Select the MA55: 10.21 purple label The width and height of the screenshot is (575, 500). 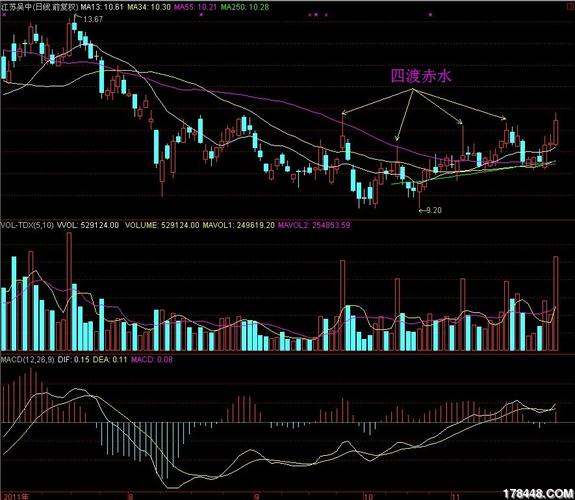pyautogui.click(x=195, y=7)
